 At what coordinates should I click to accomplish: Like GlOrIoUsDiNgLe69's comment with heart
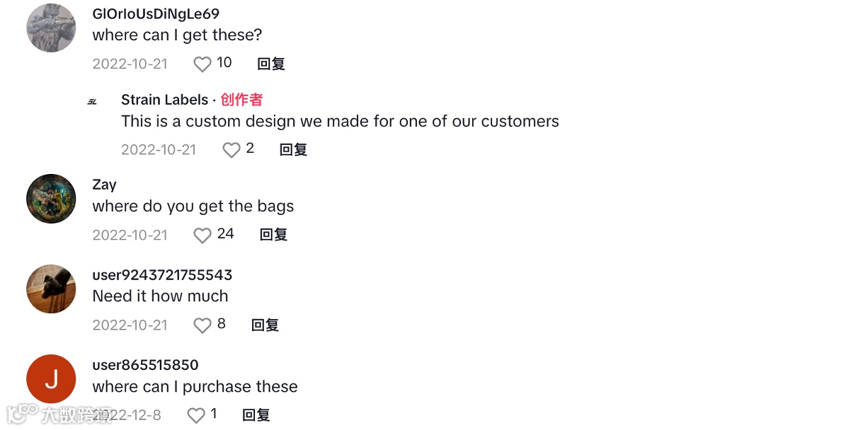coord(202,64)
